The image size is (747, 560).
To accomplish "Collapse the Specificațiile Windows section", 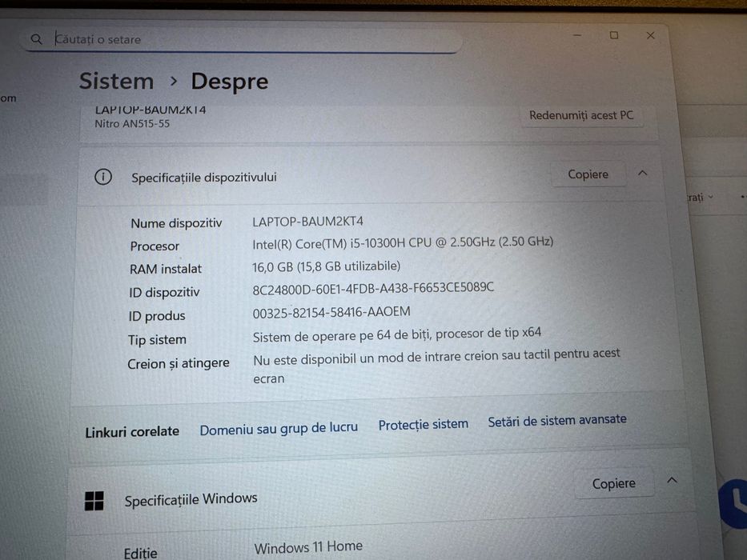I will (672, 480).
